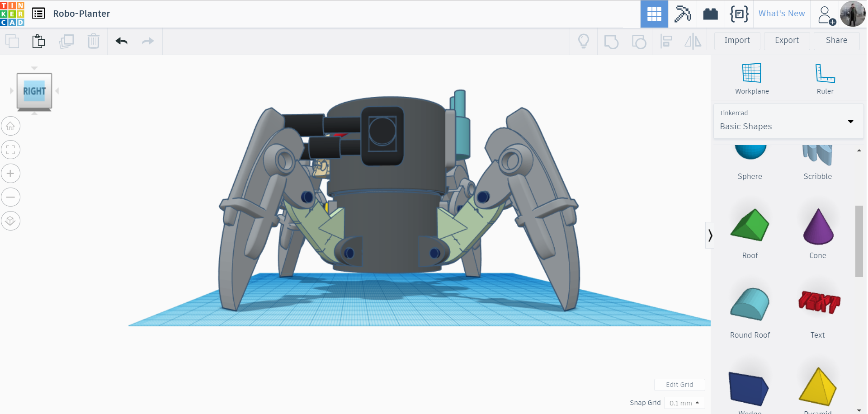The width and height of the screenshot is (868, 414).
Task: Switch to the 3D design grid view
Action: (654, 14)
